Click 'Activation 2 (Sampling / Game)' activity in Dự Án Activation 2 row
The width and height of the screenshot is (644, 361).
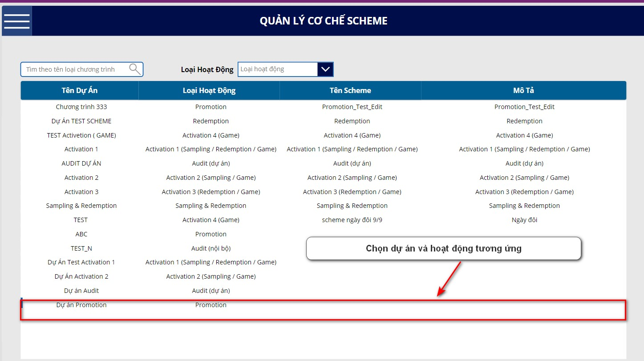point(211,276)
